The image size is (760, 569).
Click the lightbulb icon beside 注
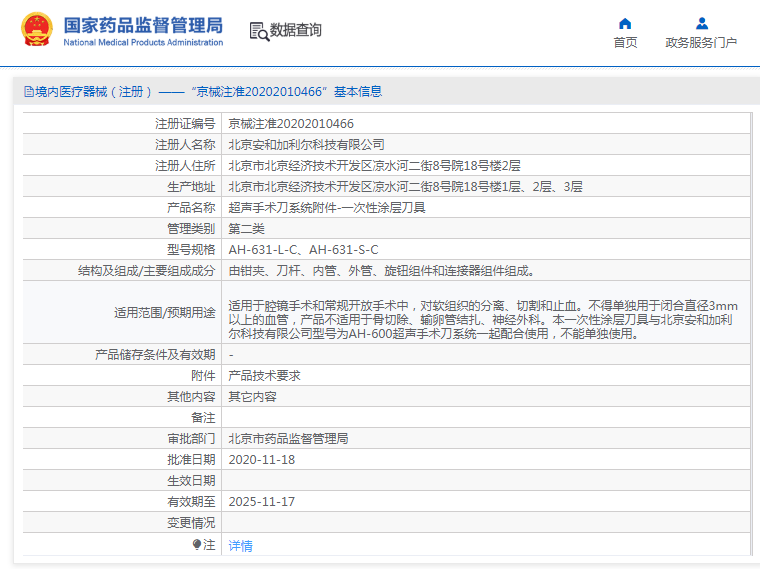click(x=196, y=544)
